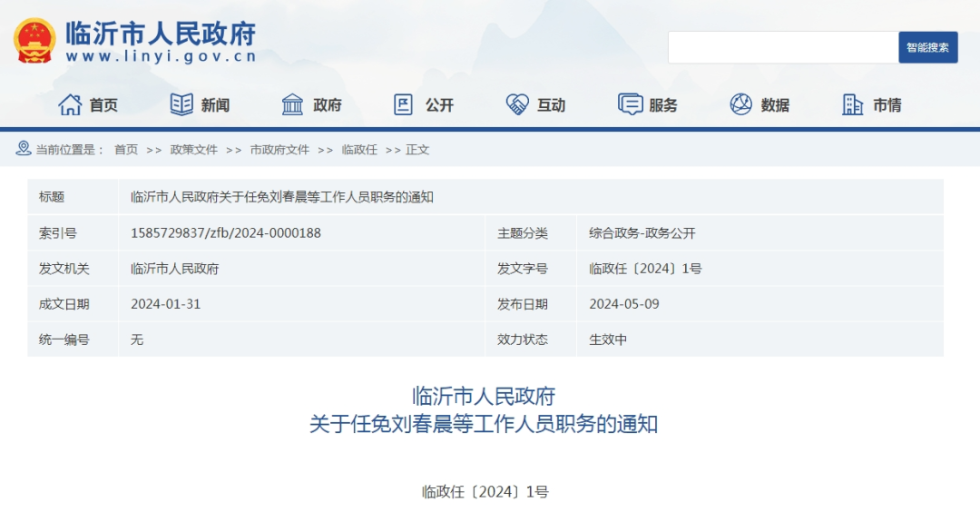
Task: Select the 服务 menu item text
Action: click(x=663, y=105)
